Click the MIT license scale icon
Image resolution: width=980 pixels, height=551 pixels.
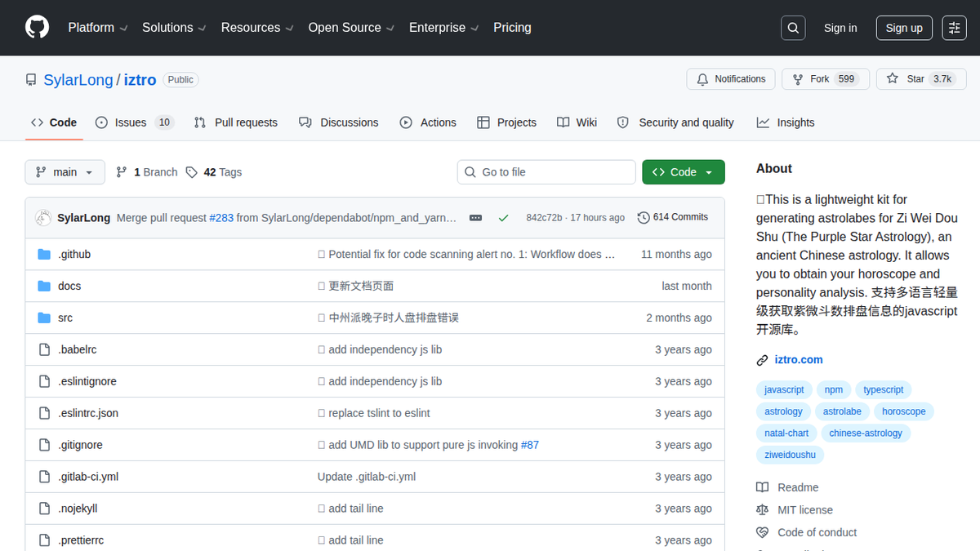(762, 510)
